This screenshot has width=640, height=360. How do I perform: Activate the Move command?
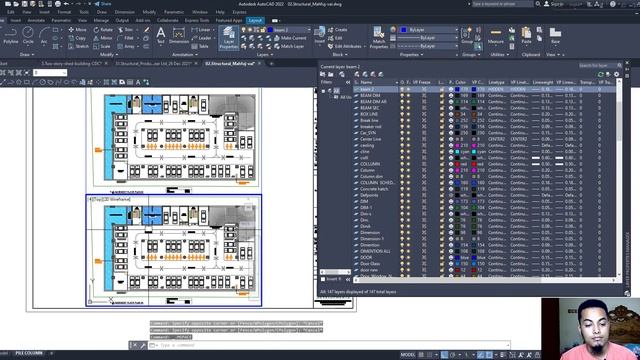point(77,30)
